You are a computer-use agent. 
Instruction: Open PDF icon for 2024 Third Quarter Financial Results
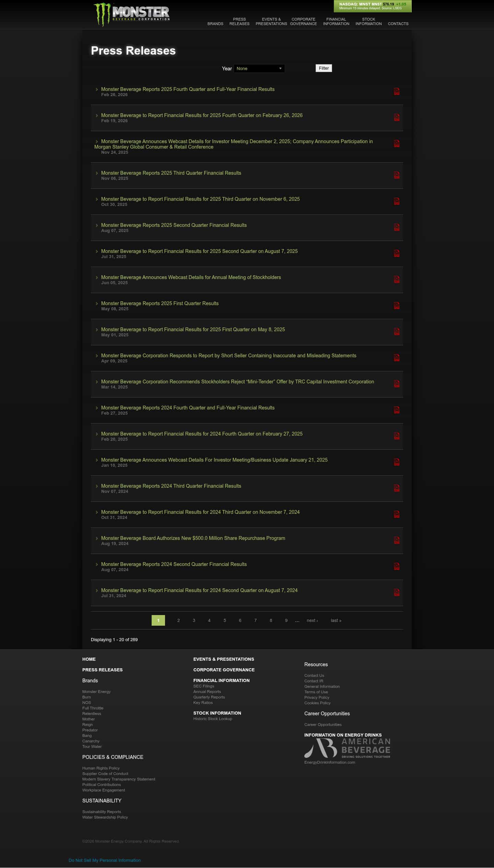397,488
